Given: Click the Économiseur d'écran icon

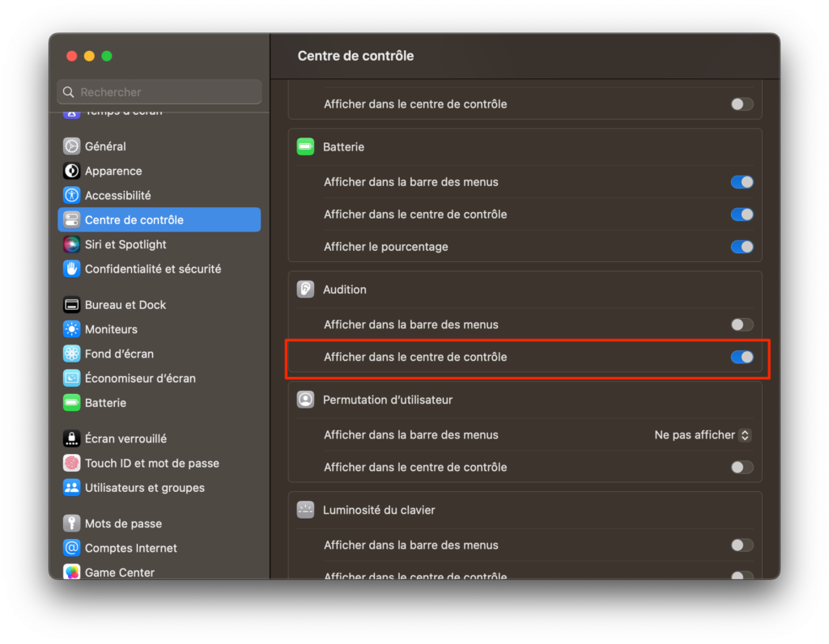Looking at the screenshot, I should click(71, 379).
